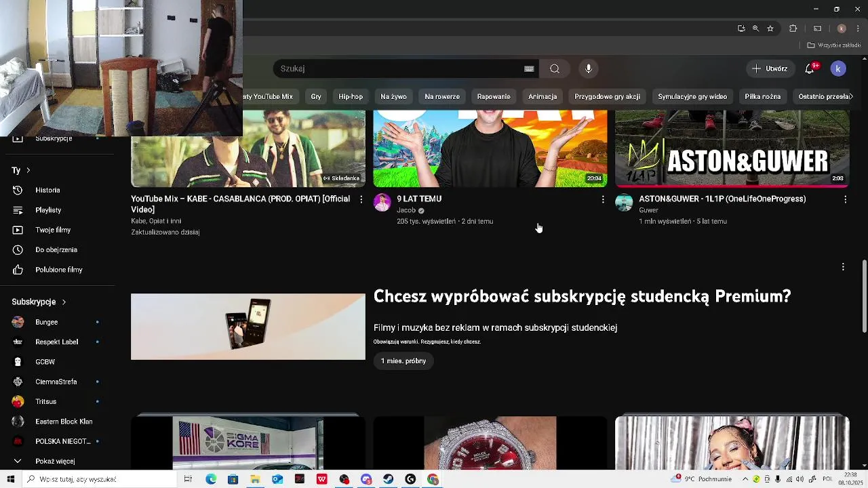Image resolution: width=868 pixels, height=488 pixels.
Task: Open Do obejrzenia watch later list
Action: click(58, 249)
